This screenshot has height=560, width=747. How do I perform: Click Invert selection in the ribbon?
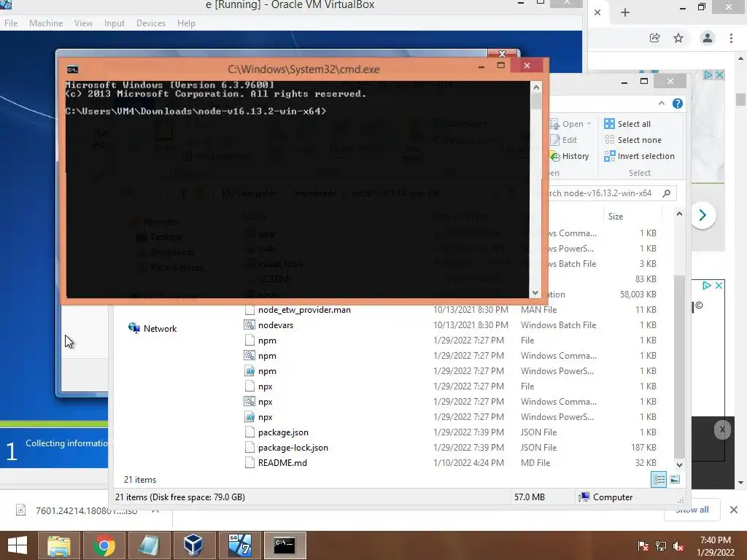click(639, 156)
